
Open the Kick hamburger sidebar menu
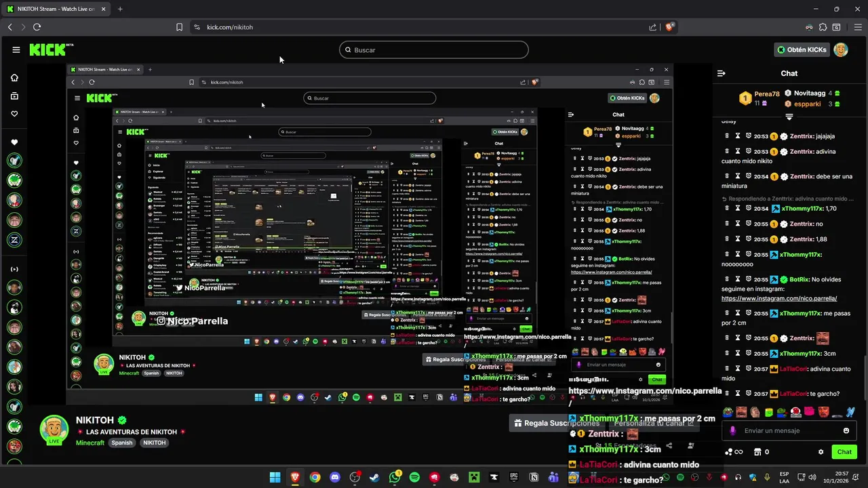(x=16, y=49)
